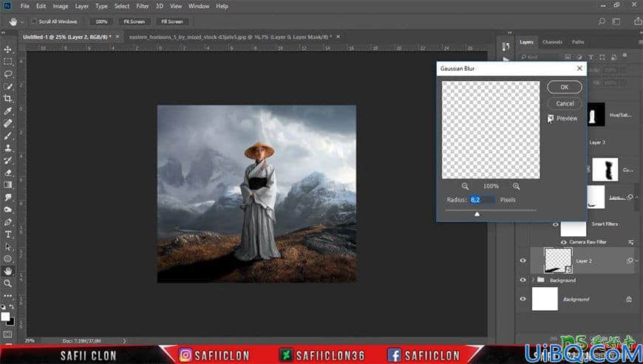This screenshot has width=643, height=364.
Task: Open the File menu
Action: tap(24, 6)
